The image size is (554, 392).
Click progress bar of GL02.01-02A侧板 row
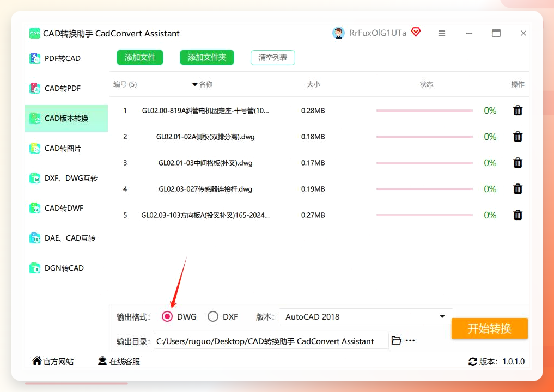point(424,137)
